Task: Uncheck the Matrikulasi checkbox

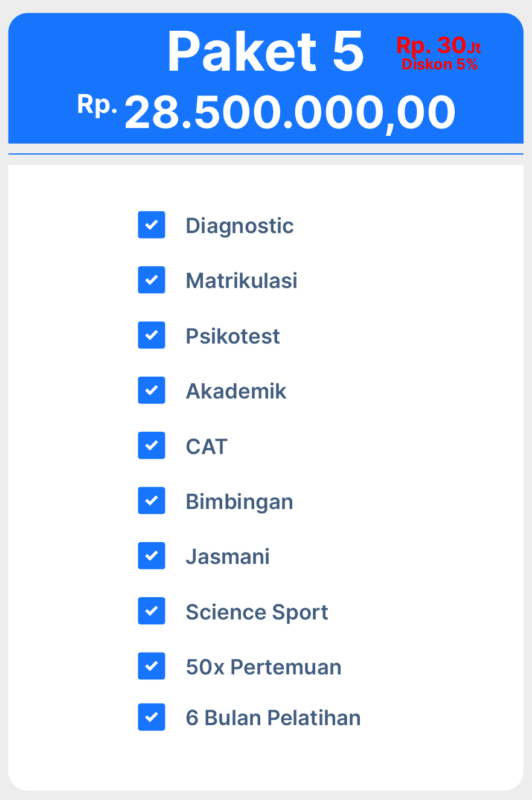Action: (152, 280)
